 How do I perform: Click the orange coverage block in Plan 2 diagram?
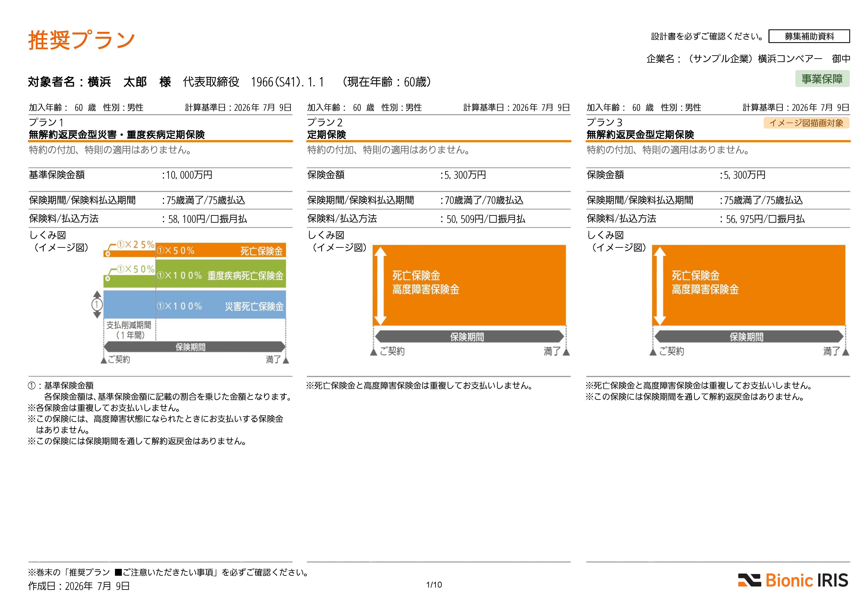click(469, 285)
